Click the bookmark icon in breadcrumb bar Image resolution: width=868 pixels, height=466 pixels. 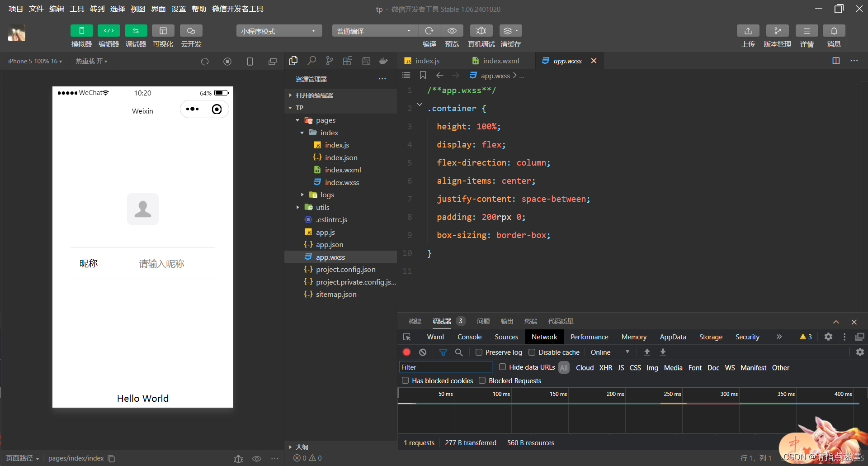[x=423, y=75]
